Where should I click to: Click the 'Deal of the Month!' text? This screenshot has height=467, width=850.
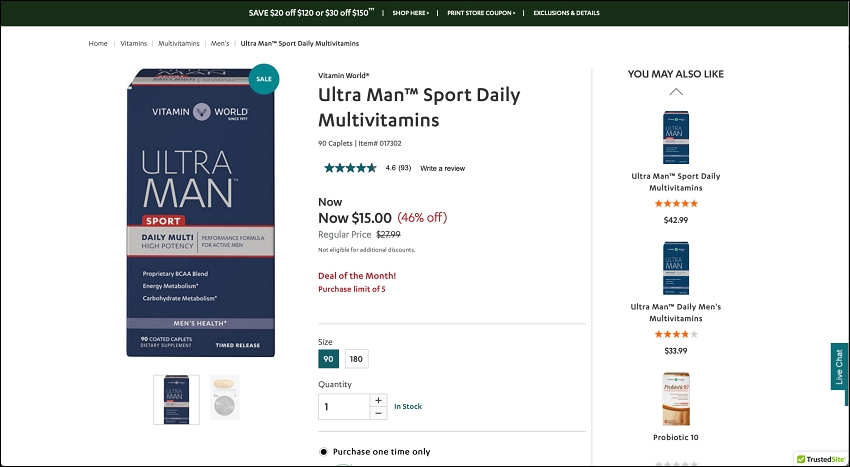(357, 276)
